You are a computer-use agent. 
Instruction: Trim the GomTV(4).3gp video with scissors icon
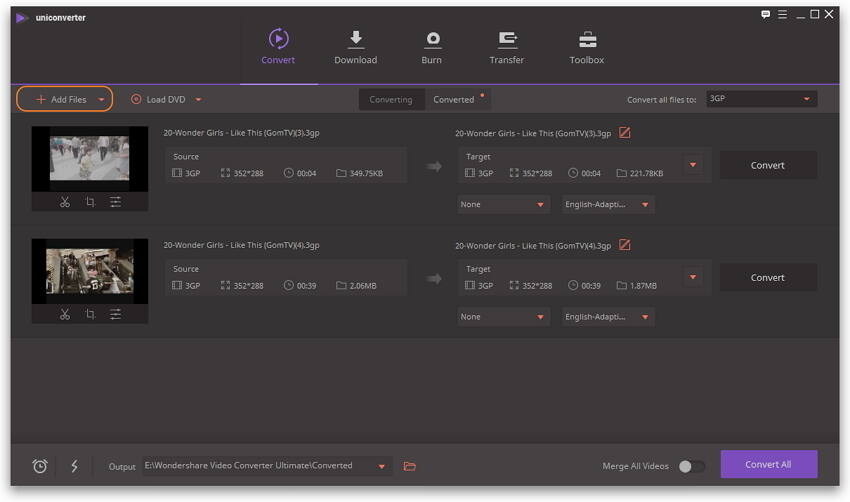[x=65, y=314]
